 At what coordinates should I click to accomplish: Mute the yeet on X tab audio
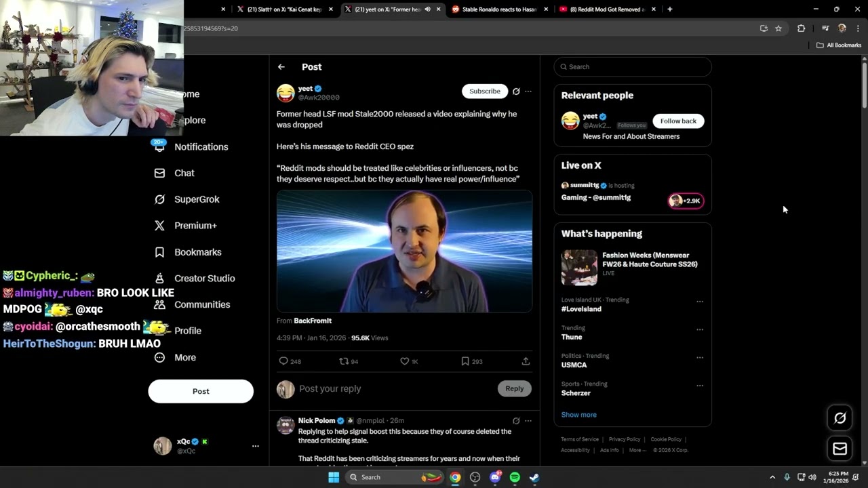[x=427, y=9]
